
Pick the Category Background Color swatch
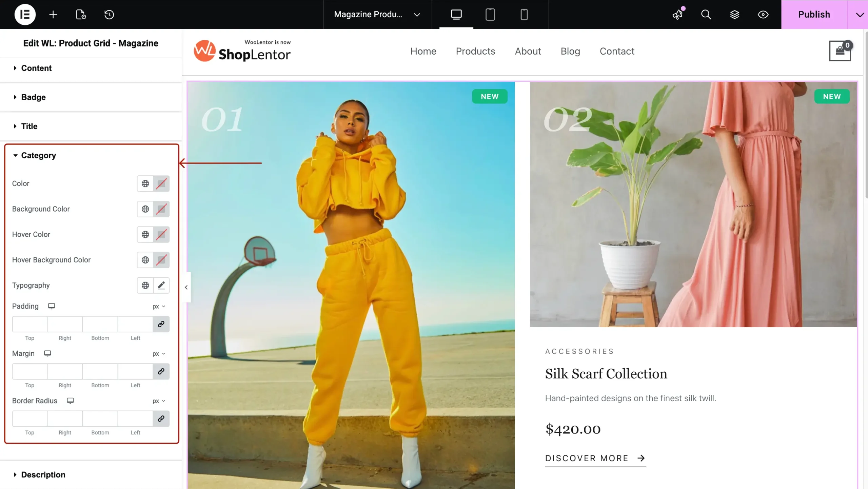161,209
